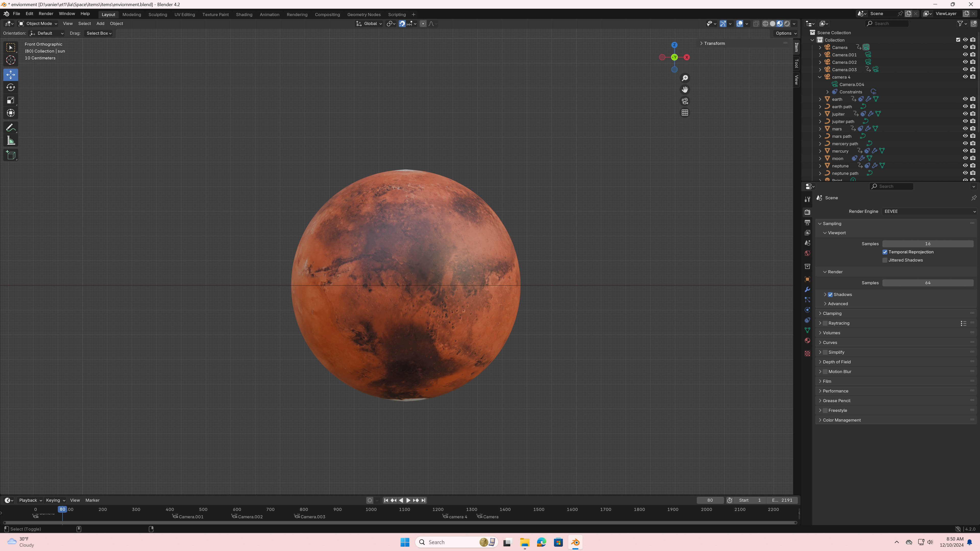980x551 pixels.
Task: Toggle camera view icon in viewport
Action: (685, 101)
